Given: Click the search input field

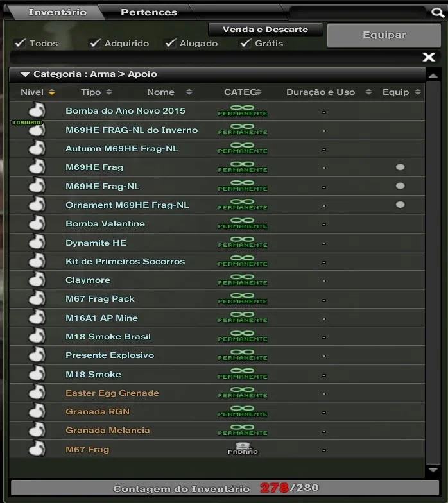Looking at the screenshot, I should click(359, 13).
